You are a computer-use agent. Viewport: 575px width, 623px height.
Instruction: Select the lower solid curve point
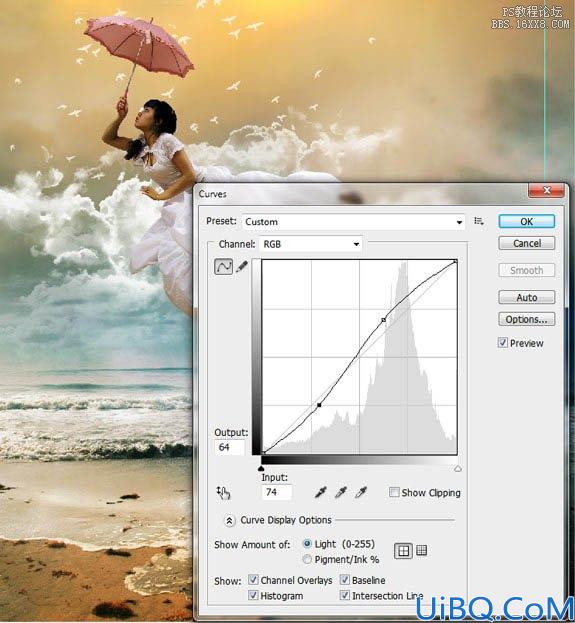(319, 405)
